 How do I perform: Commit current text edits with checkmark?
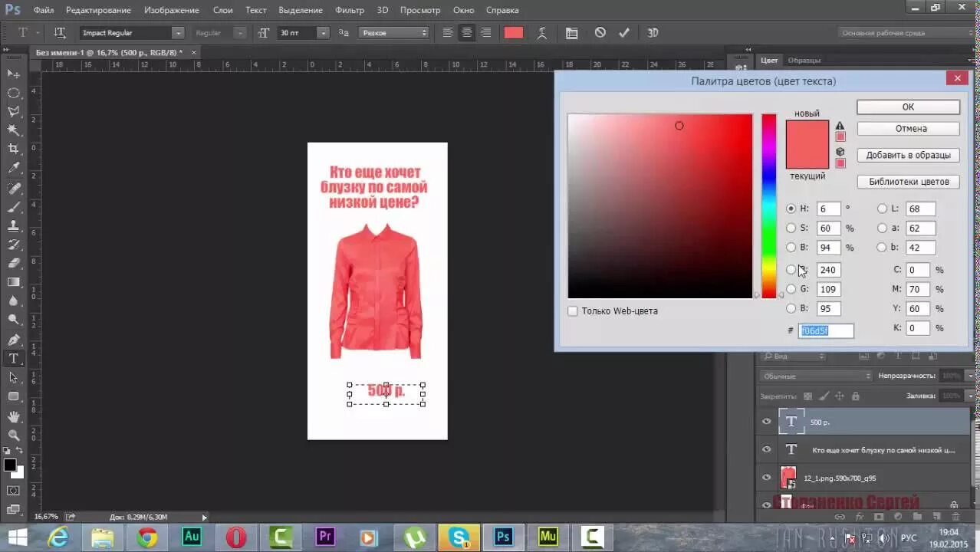pos(623,33)
